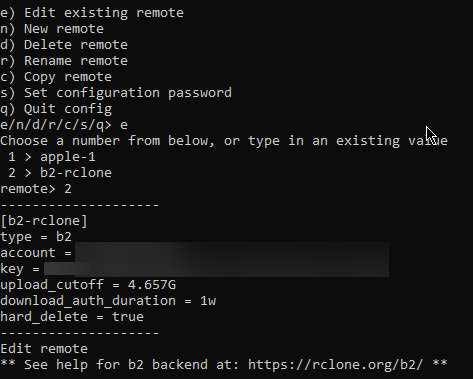Image resolution: width=473 pixels, height=379 pixels.
Task: Click the blurred key value area
Action: 216,269
